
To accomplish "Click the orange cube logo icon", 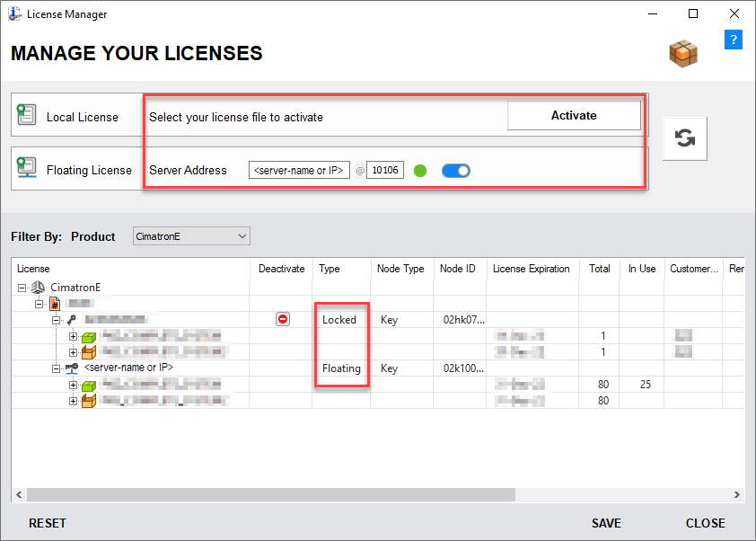I will pyautogui.click(x=683, y=54).
